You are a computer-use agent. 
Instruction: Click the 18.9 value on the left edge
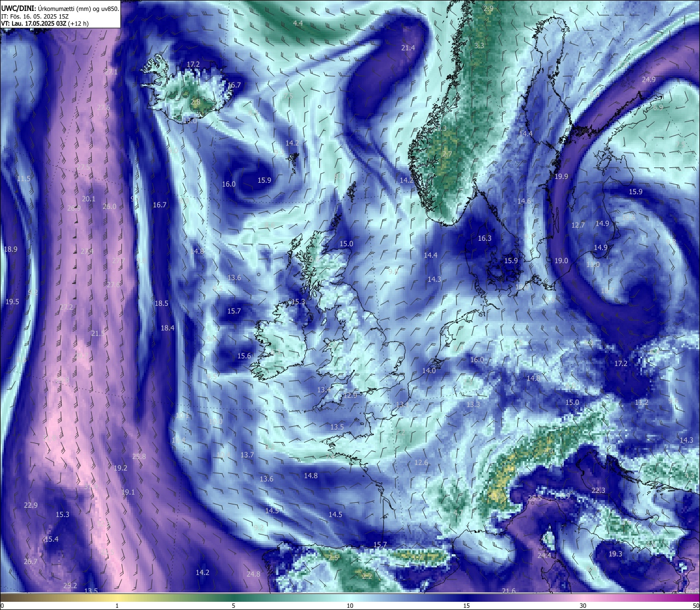[11, 249]
